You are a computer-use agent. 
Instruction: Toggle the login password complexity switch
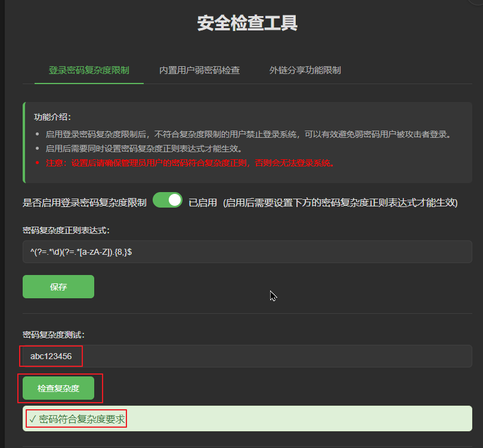168,200
